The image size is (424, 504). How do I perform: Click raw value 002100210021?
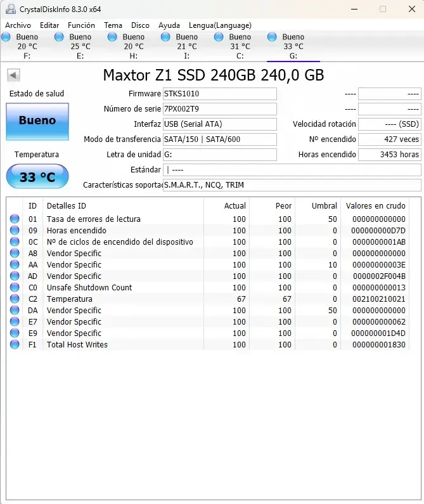pyautogui.click(x=378, y=299)
